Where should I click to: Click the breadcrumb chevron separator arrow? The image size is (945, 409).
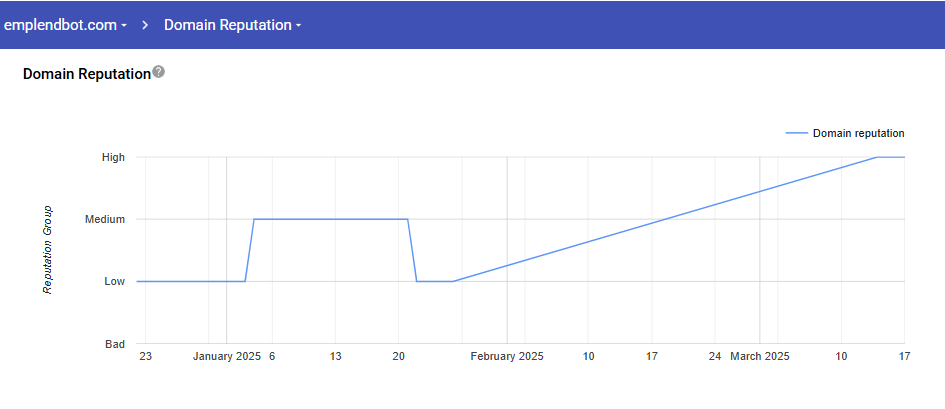145,24
